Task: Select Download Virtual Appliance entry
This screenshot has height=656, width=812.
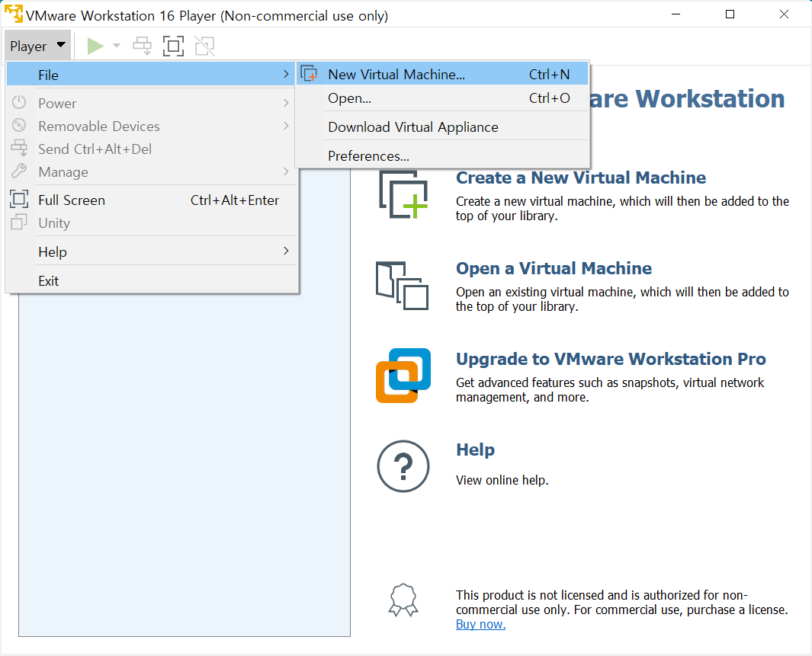Action: (442, 127)
